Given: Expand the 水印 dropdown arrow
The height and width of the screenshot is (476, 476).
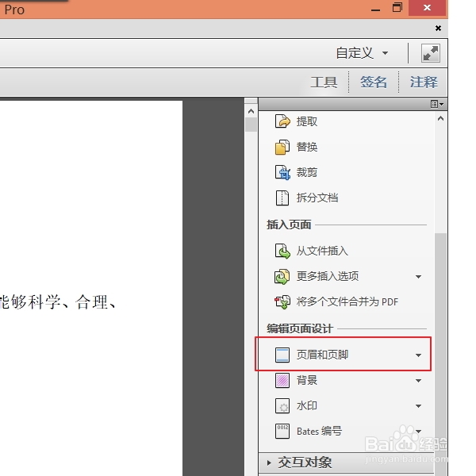Looking at the screenshot, I should (418, 406).
